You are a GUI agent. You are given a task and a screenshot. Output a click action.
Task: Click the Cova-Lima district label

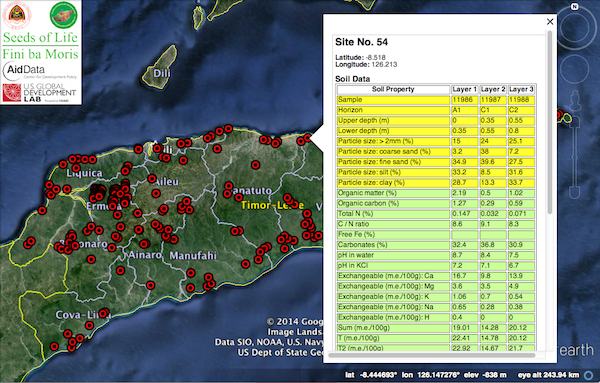click(x=83, y=315)
